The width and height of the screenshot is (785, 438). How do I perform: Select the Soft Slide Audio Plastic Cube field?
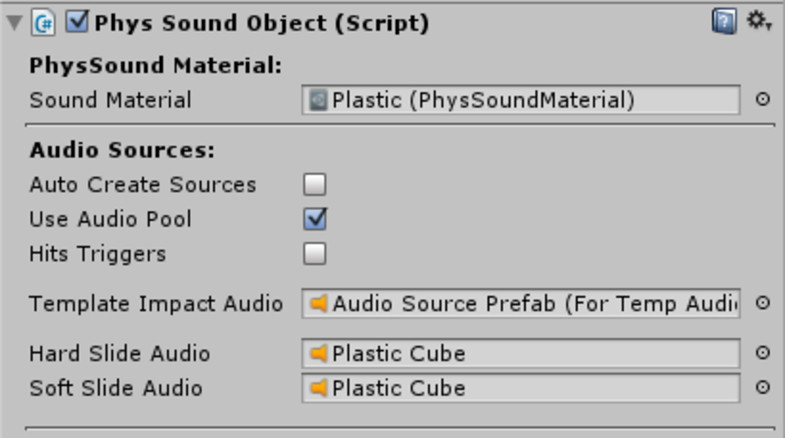(521, 387)
